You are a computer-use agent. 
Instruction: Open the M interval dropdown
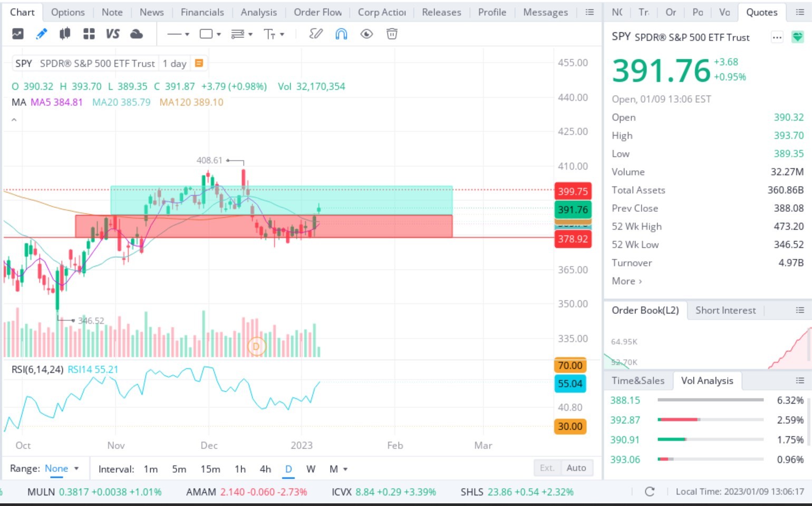[x=339, y=469]
